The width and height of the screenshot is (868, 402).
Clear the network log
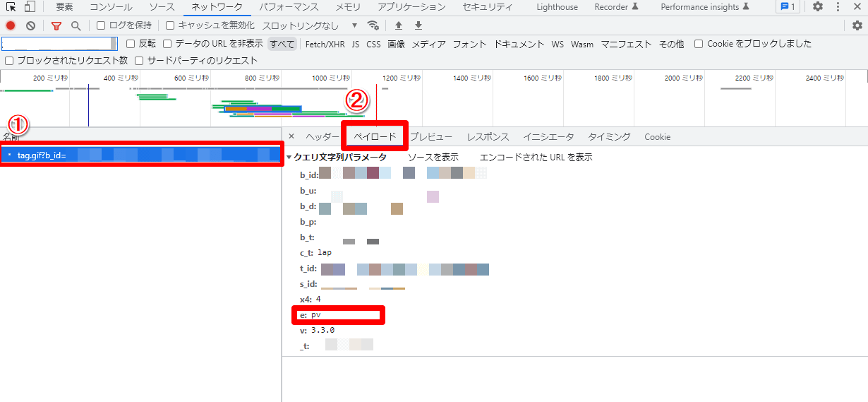[30, 25]
